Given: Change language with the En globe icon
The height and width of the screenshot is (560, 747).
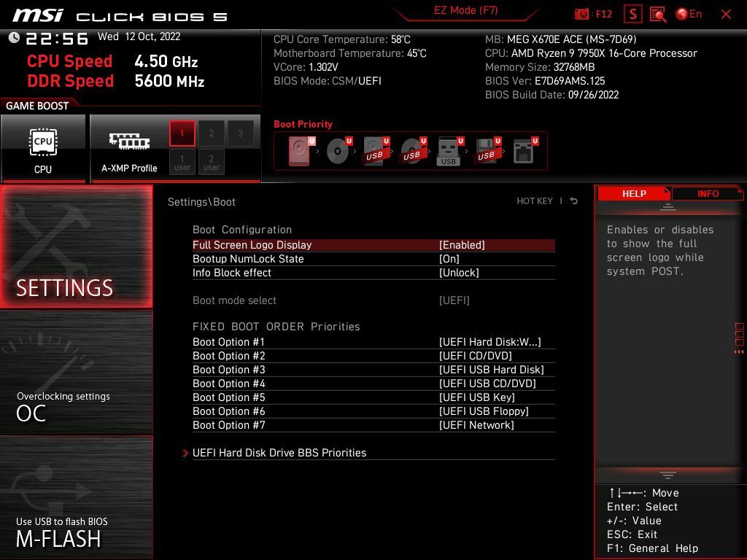Looking at the screenshot, I should point(689,15).
